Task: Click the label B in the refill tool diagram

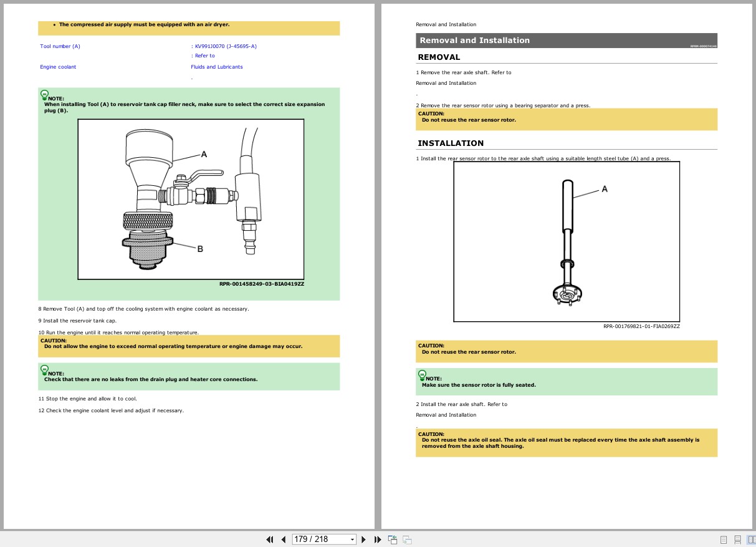Action: 200,249
